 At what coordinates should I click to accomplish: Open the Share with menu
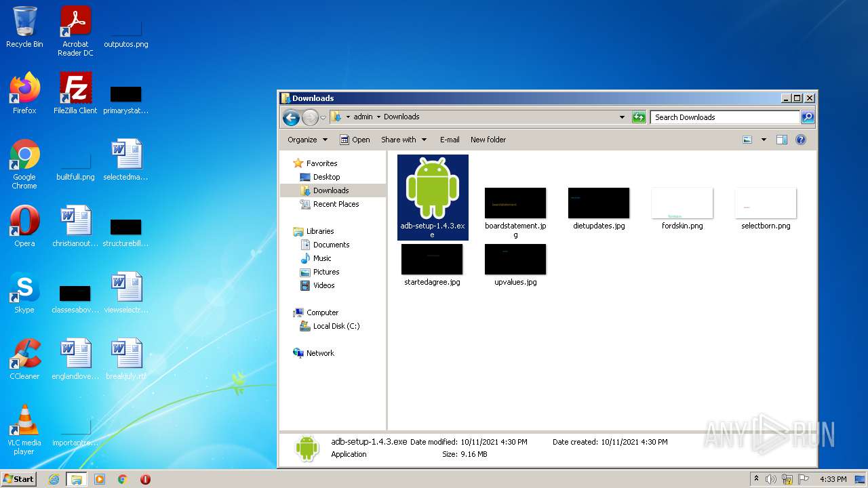pos(403,140)
